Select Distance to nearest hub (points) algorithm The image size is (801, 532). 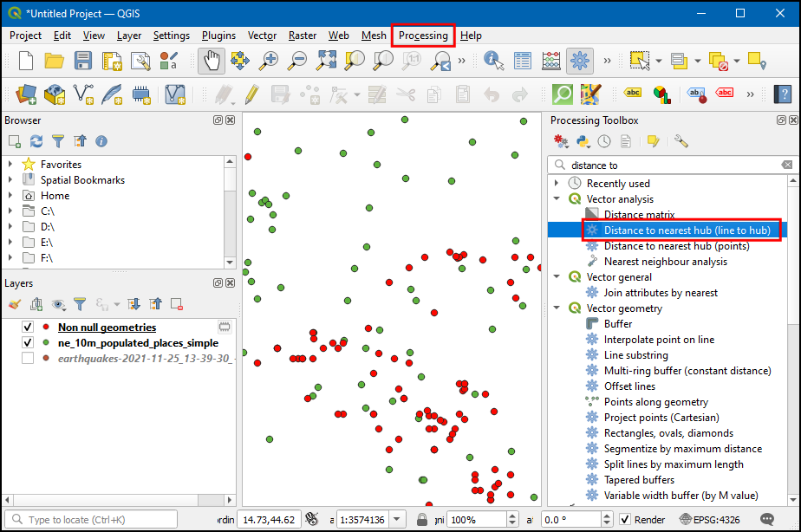[x=676, y=246]
